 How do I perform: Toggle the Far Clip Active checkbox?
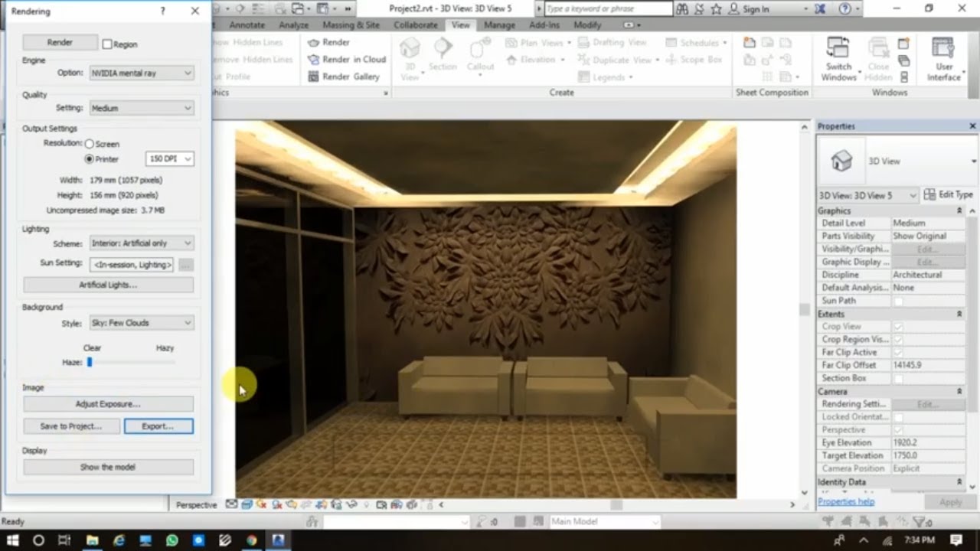click(898, 353)
